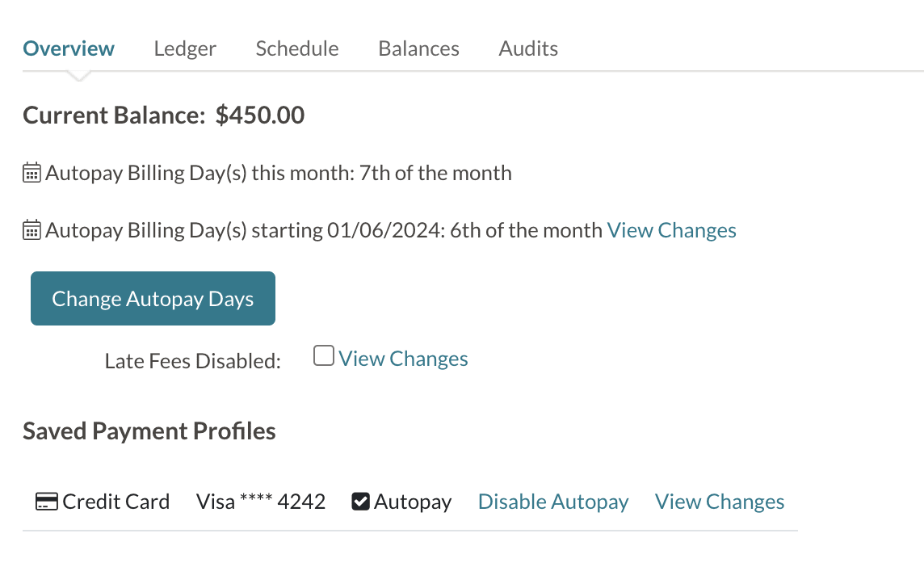Screen dimensions: 924x588
Task: Select the Visa **** 4242 card text
Action: [x=261, y=502]
